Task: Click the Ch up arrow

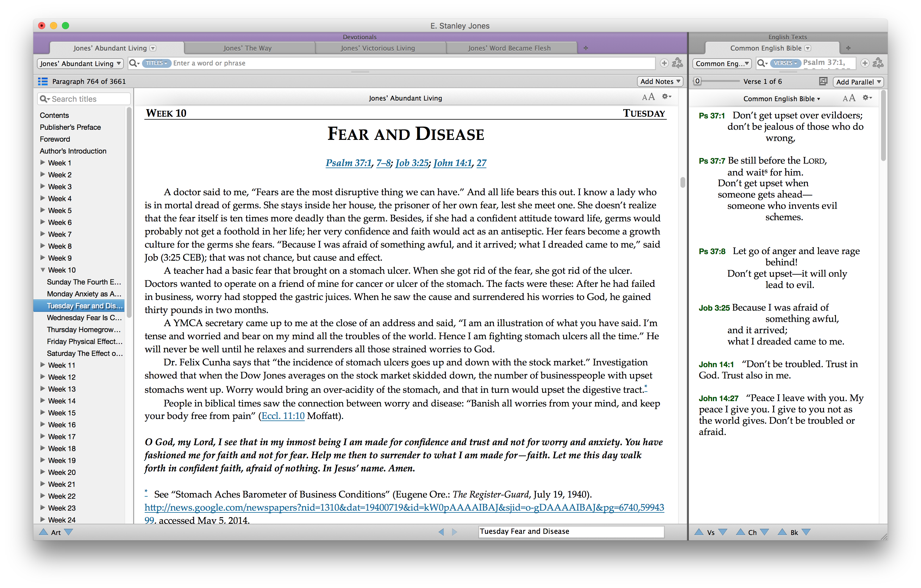Action: tap(741, 532)
